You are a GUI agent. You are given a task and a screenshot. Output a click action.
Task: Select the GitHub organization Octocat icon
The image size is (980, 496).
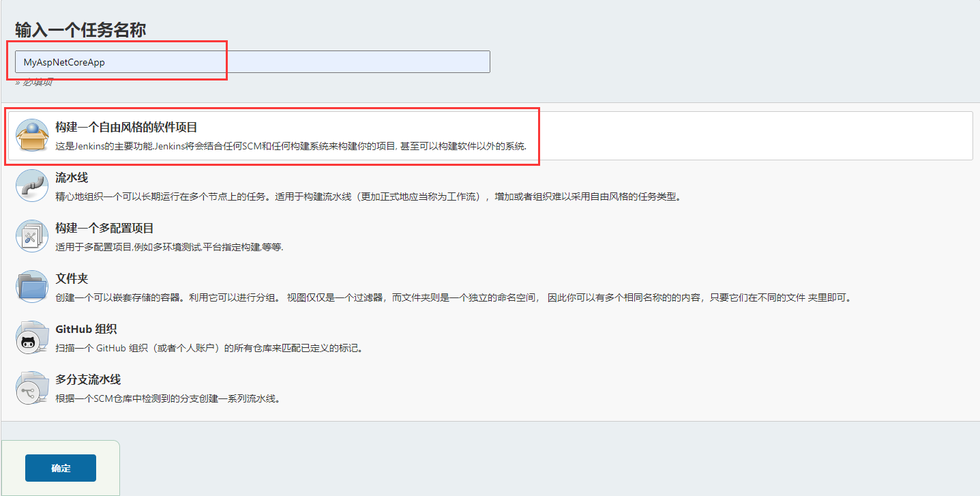(31, 337)
